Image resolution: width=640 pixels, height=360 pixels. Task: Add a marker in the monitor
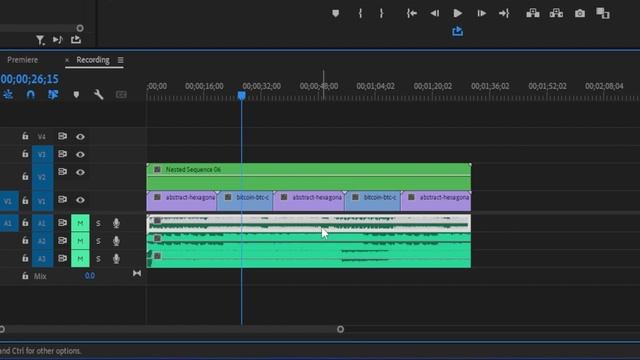click(335, 13)
